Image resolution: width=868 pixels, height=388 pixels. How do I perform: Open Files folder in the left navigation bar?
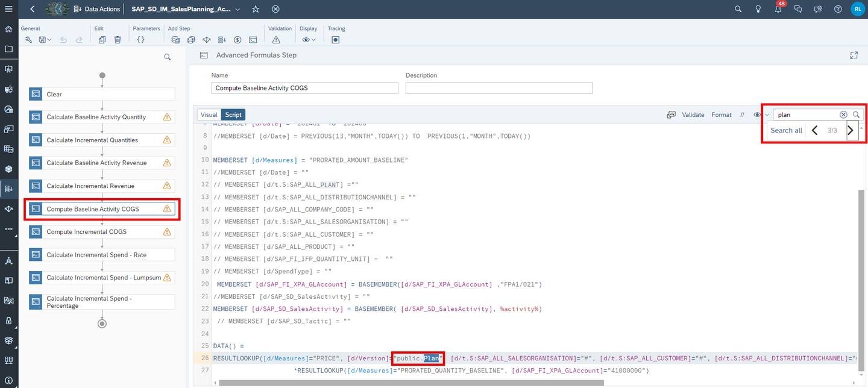8,49
